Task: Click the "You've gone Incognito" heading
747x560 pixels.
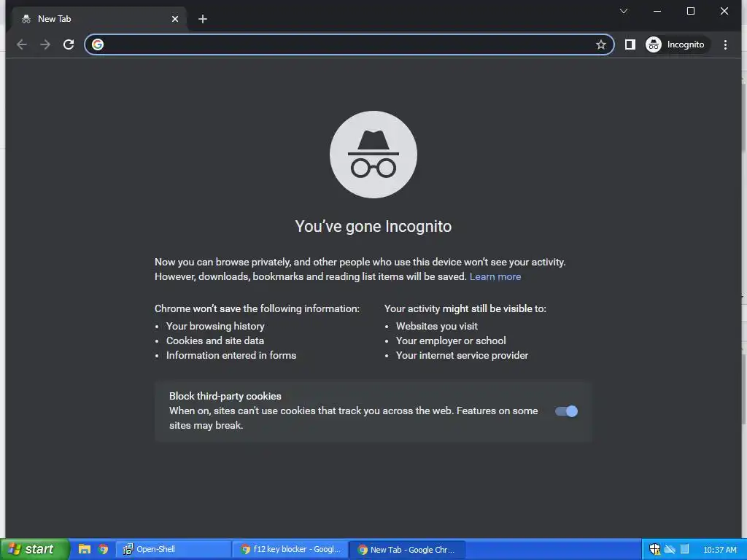Action: pyautogui.click(x=373, y=226)
